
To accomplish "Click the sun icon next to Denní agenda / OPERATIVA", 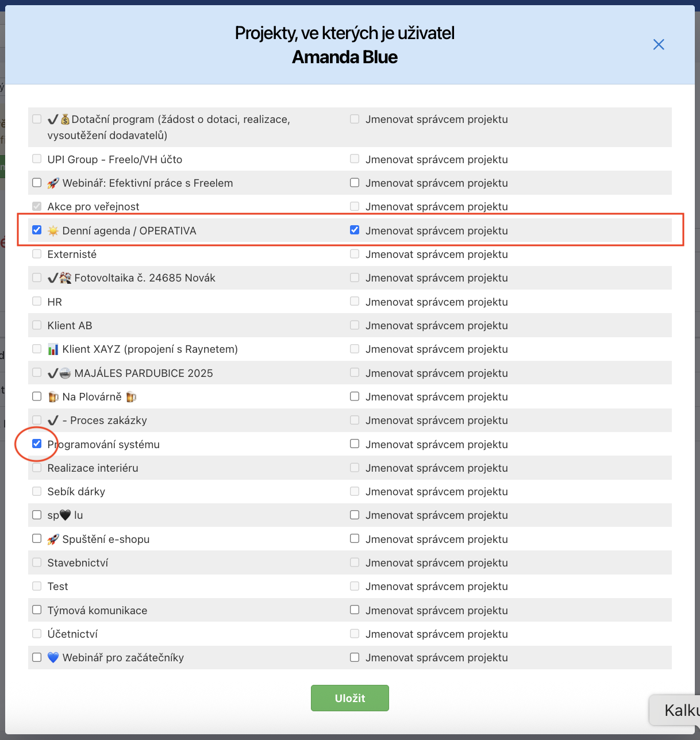I will pyautogui.click(x=54, y=230).
